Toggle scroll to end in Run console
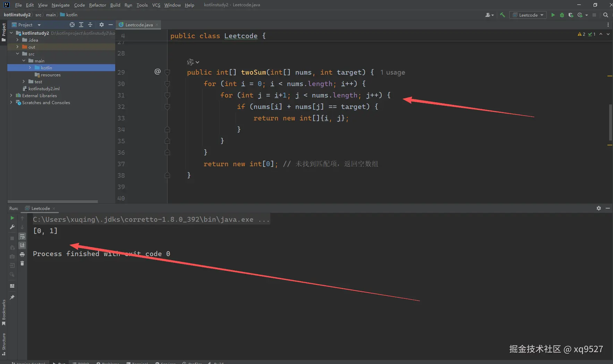 pos(22,245)
